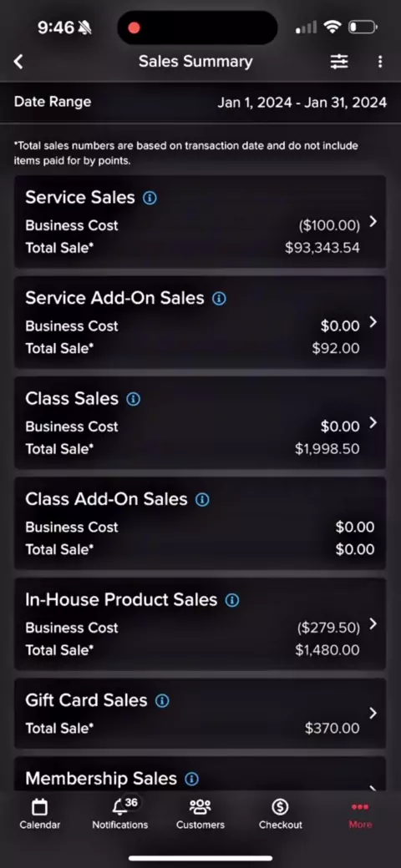Tap the Class Add-On Sales info icon
The height and width of the screenshot is (868, 401).
[x=203, y=500]
